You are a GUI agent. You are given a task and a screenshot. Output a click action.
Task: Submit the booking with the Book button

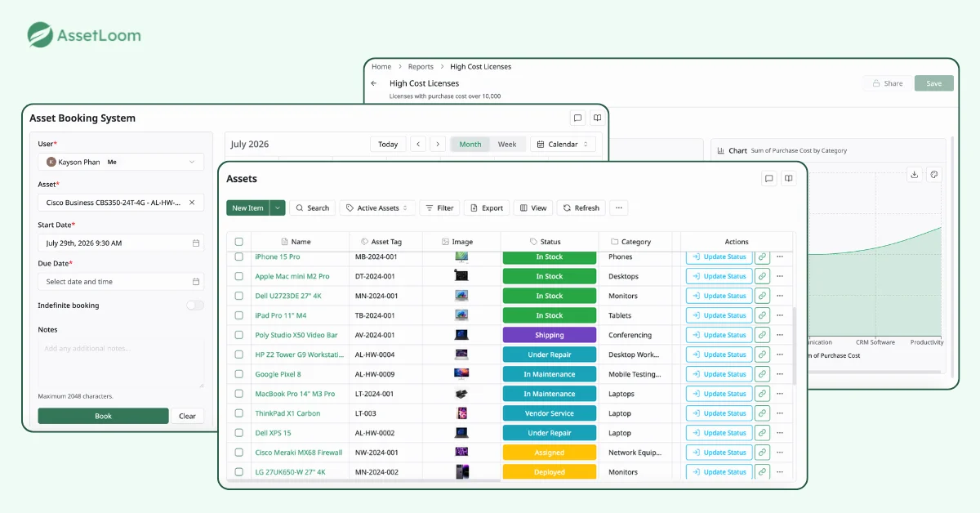103,416
